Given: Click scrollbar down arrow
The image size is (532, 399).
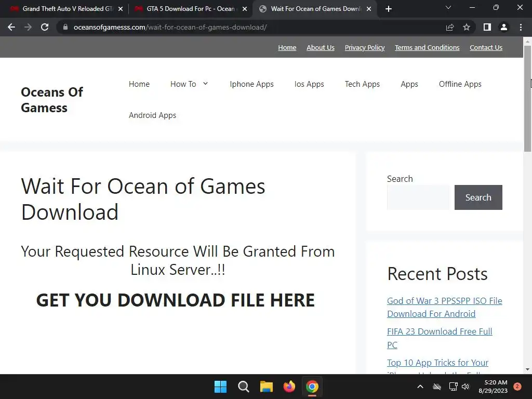Looking at the screenshot, I should (x=527, y=369).
